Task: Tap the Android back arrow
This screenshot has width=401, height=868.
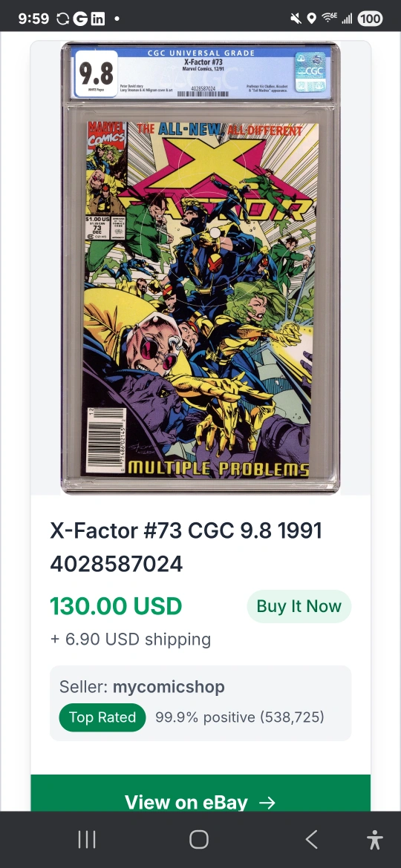Action: 311,840
